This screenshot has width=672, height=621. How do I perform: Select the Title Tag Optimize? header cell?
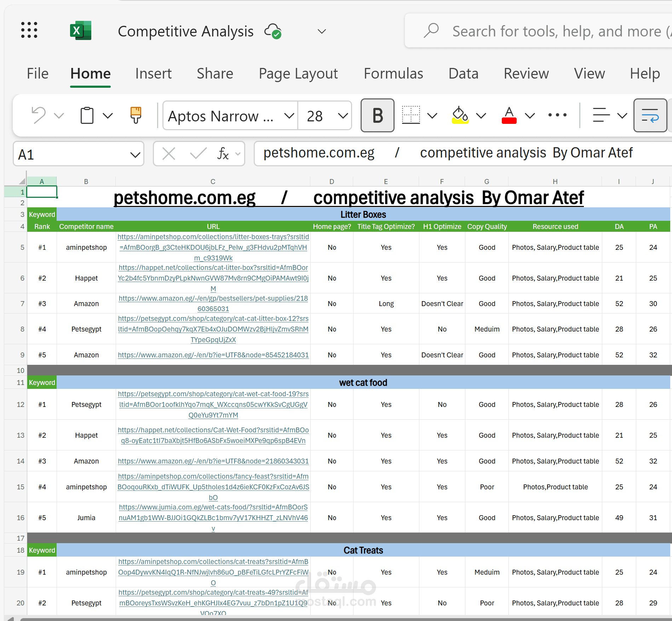click(386, 226)
